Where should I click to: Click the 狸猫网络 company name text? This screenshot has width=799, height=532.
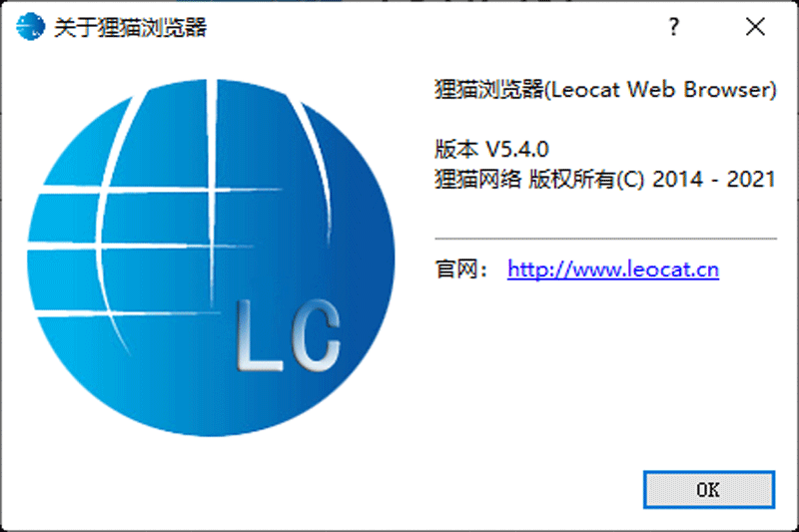(x=478, y=180)
